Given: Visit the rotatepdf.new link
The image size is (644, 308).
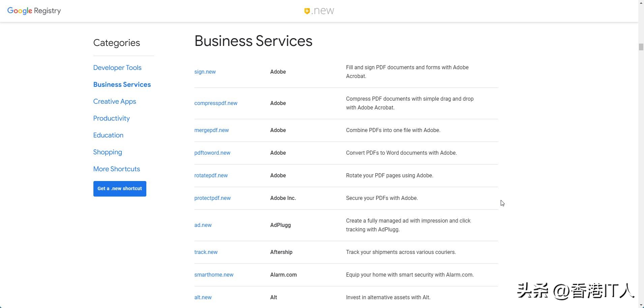Looking at the screenshot, I should [x=211, y=176].
